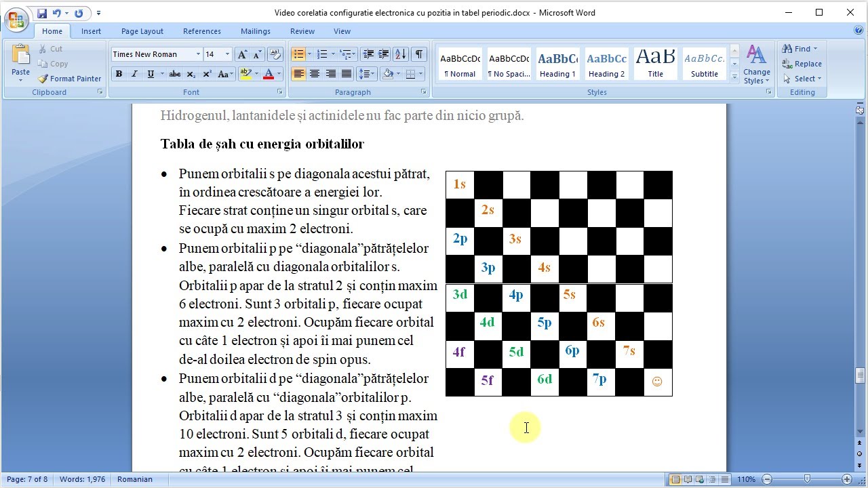Decrease the paragraph indent

pos(368,54)
